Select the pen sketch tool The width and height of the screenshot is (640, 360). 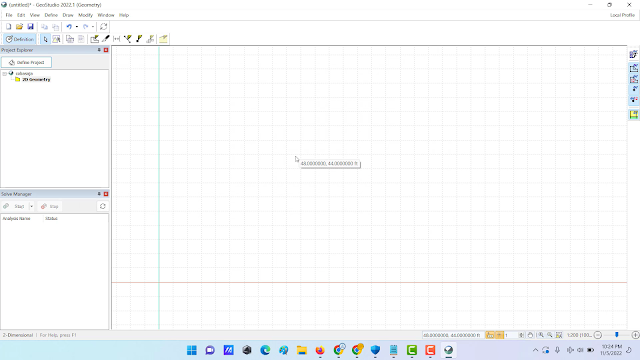pyautogui.click(x=106, y=39)
